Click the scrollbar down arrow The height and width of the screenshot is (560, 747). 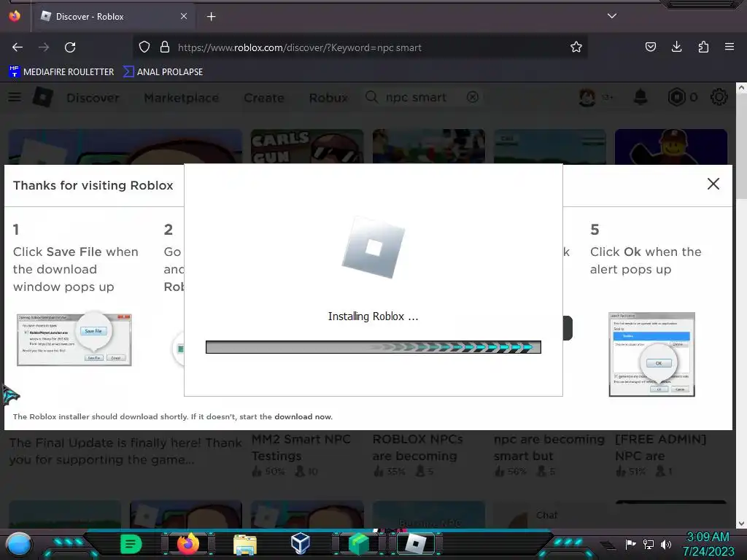pos(741,524)
